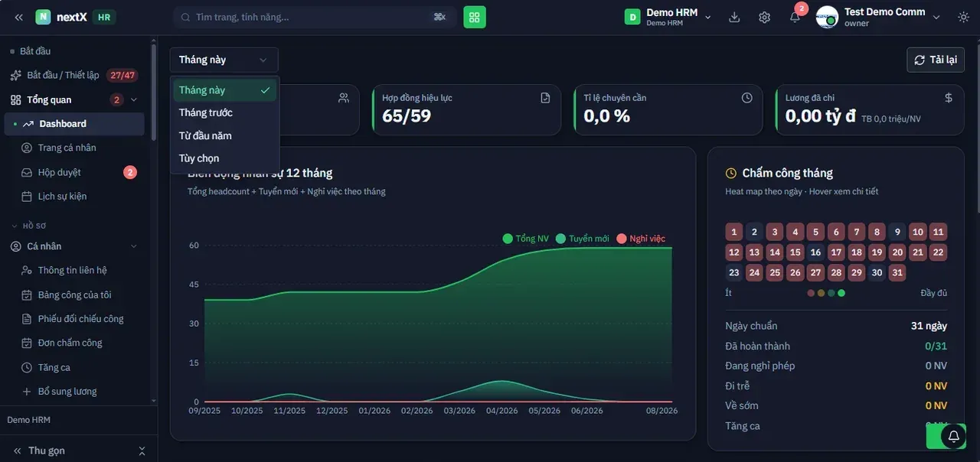Click the Tải lại reload button
The width and height of the screenshot is (980, 462).
coord(936,60)
